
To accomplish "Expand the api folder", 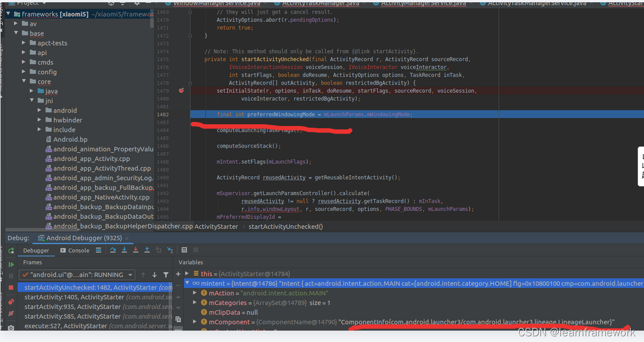I will pos(24,52).
